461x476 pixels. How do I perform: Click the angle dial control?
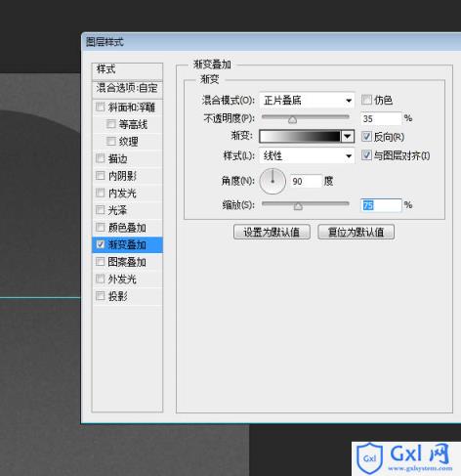coord(272,181)
